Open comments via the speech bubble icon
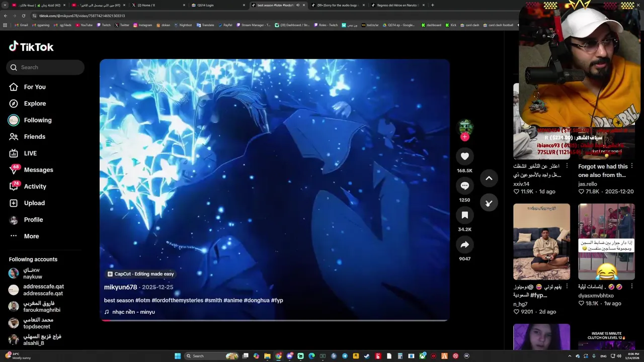Screen dimensions: 644x362 click(464, 186)
